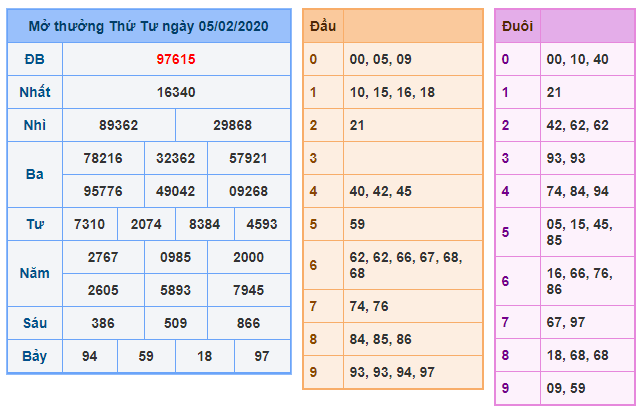Select fourth prize number 7310

coord(90,224)
